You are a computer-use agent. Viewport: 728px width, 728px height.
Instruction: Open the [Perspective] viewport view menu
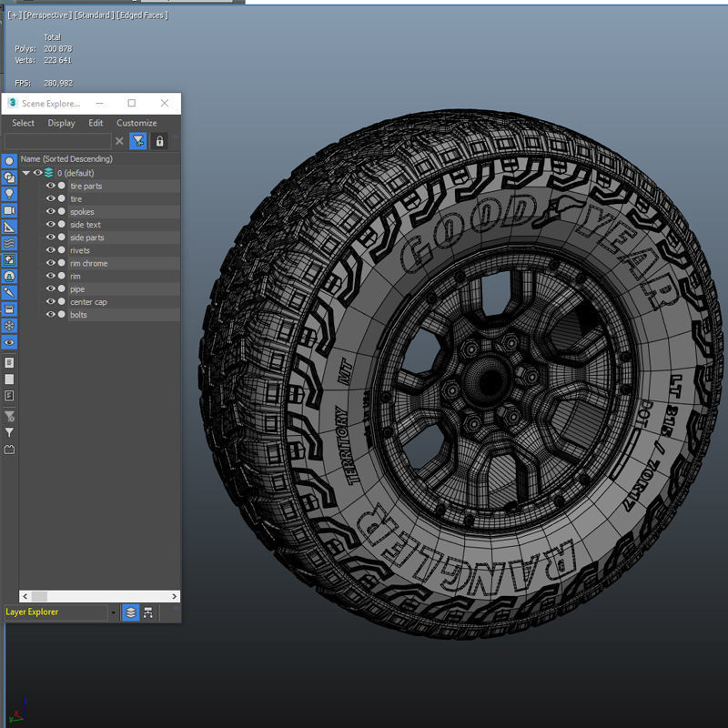pyautogui.click(x=48, y=15)
